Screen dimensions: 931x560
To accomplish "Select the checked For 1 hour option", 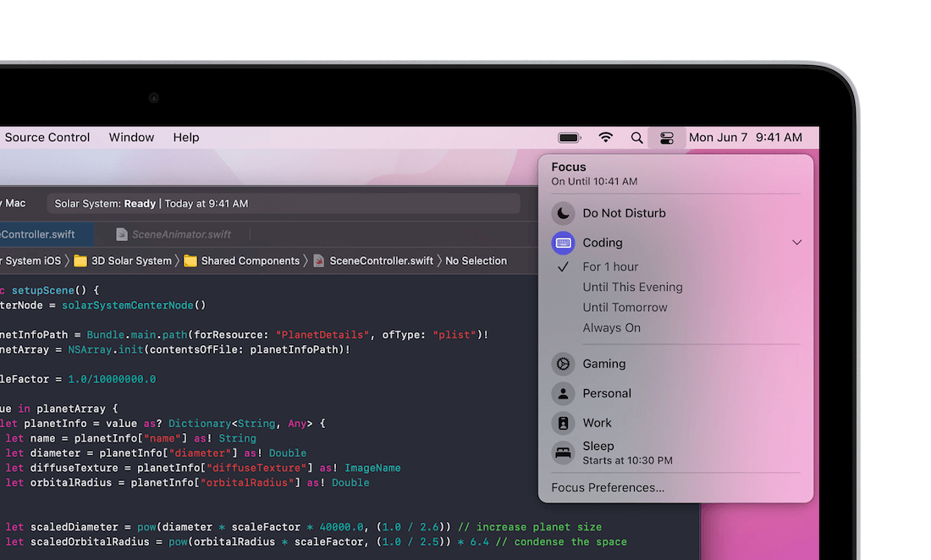I will coord(610,266).
